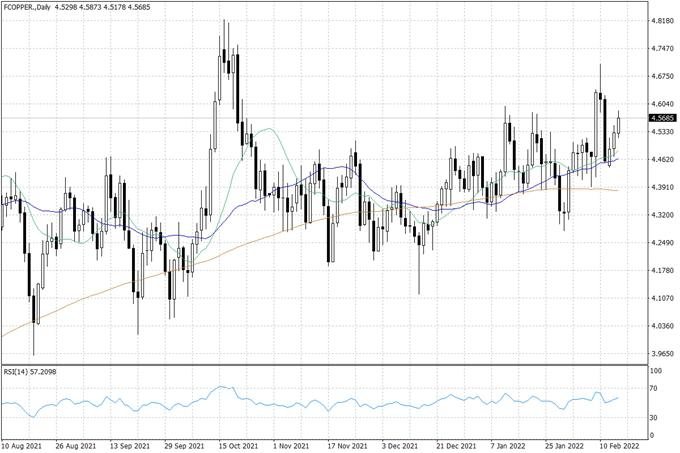Click the most recent candlestick on chart
The height and width of the screenshot is (453, 680).
tap(618, 126)
